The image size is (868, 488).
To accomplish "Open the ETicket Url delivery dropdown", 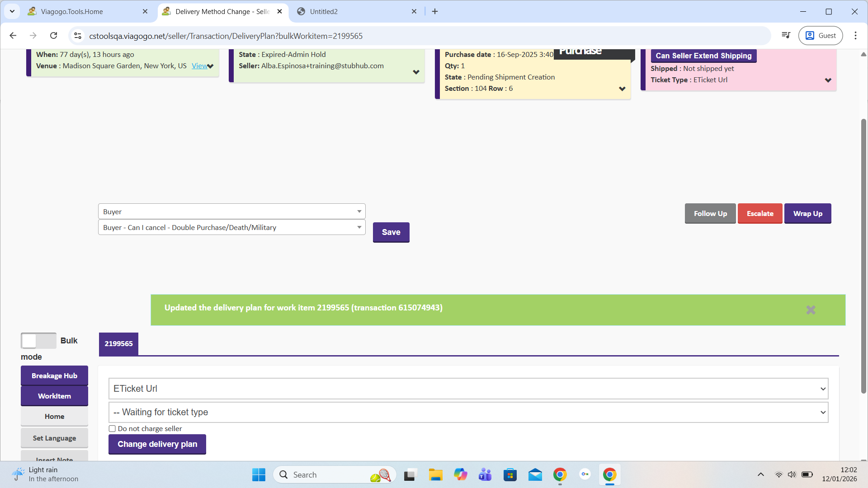I will click(468, 389).
